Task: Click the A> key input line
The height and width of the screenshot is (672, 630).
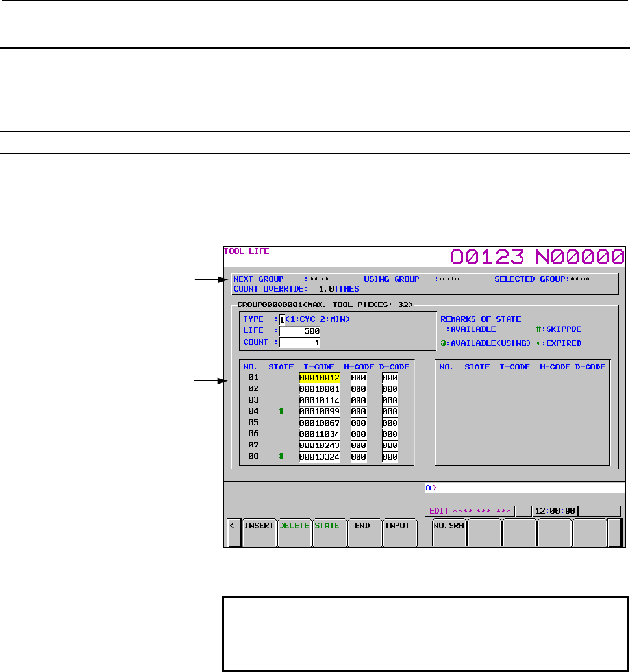Action: coord(525,488)
